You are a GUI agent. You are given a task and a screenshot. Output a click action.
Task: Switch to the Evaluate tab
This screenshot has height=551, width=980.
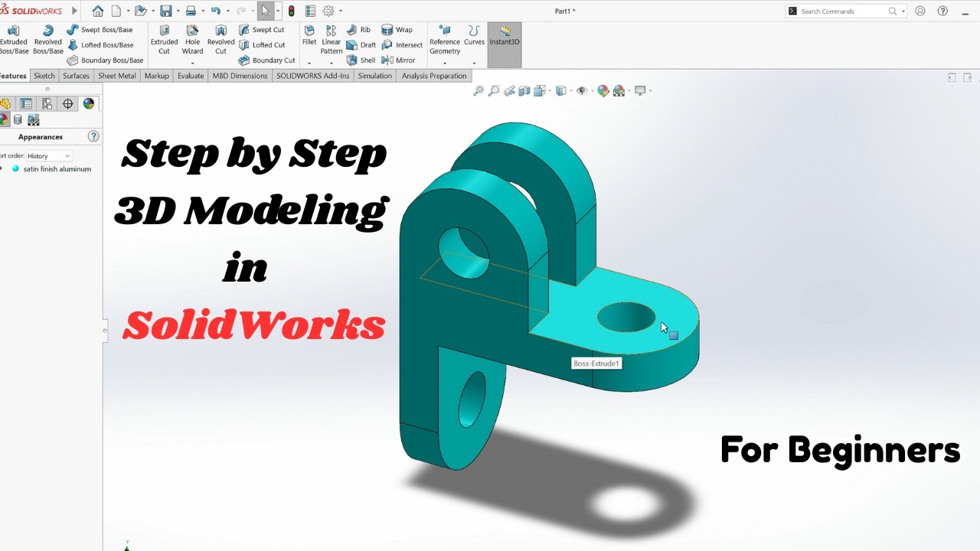click(191, 76)
